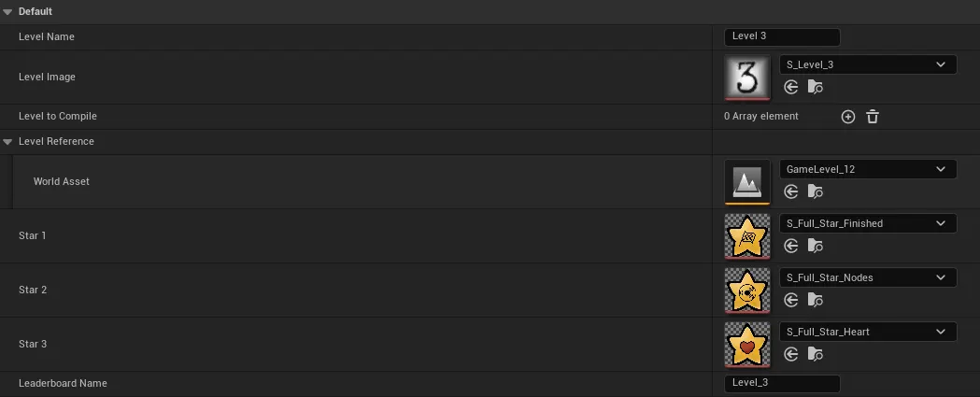Open the S_Full_Star_Nodes dropdown
The height and width of the screenshot is (397, 980).
[x=868, y=277]
